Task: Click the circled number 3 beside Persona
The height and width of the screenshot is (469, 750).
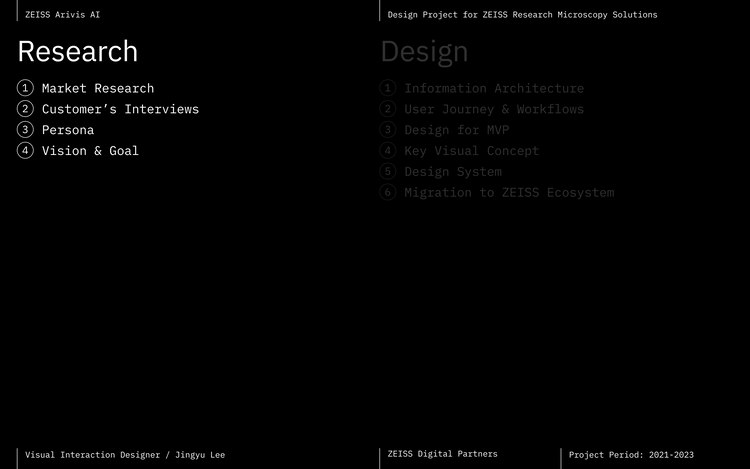Action: [x=25, y=130]
